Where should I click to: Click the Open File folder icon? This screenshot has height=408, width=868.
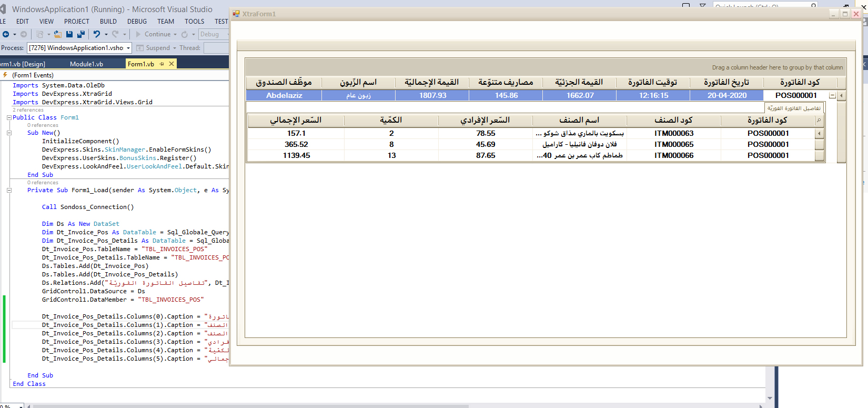[58, 34]
